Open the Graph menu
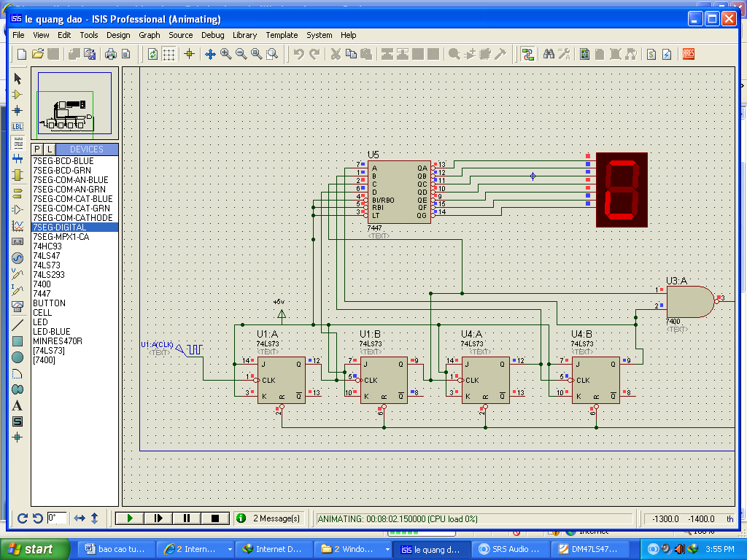Screen dimensions: 747x560 click(149, 35)
